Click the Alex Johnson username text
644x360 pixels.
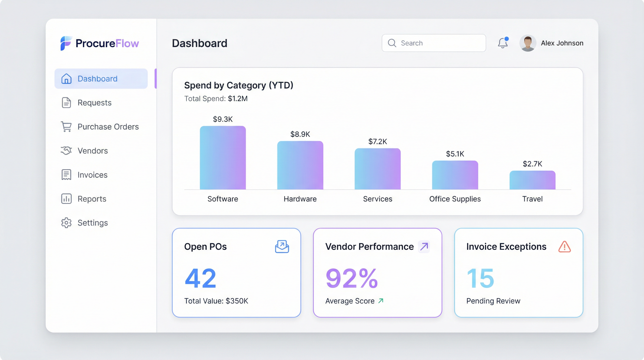tap(562, 43)
